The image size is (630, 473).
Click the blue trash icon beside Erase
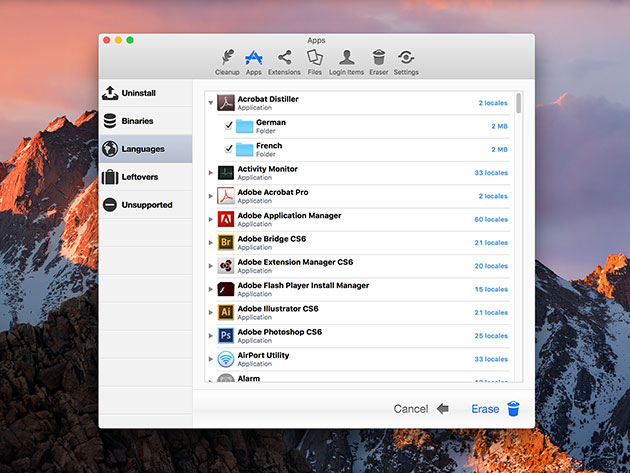pyautogui.click(x=513, y=409)
